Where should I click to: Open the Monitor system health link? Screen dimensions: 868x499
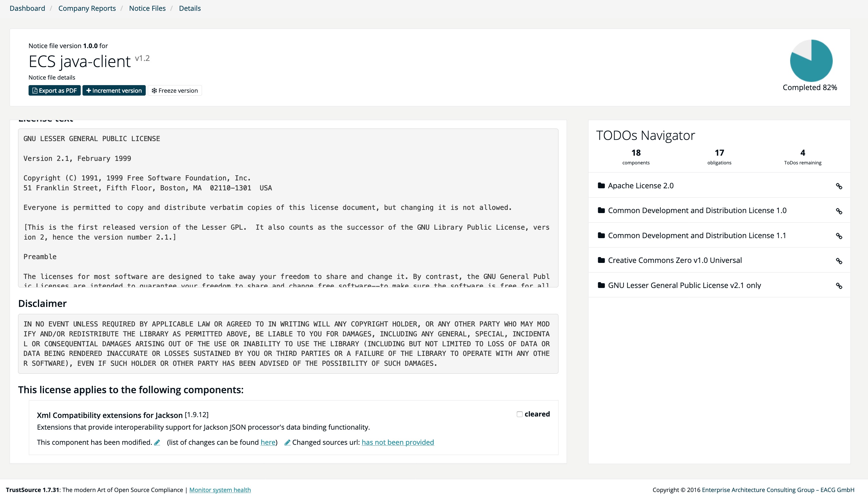(220, 490)
